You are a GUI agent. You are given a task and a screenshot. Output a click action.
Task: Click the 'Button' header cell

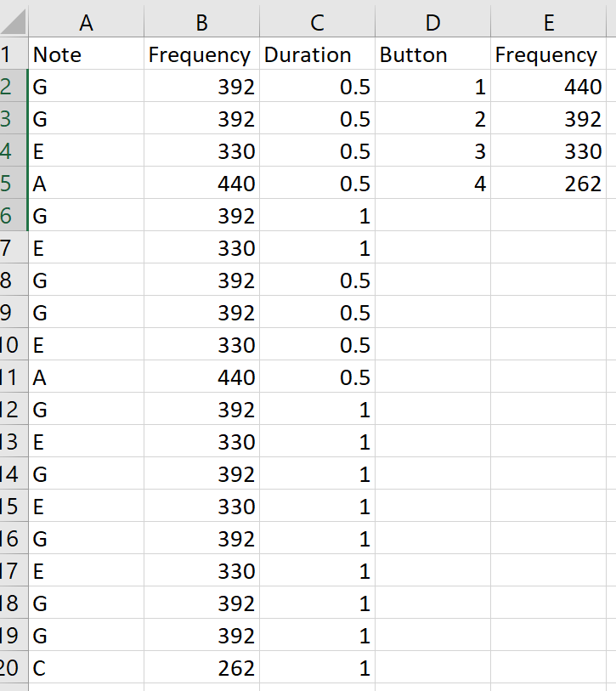pyautogui.click(x=432, y=54)
